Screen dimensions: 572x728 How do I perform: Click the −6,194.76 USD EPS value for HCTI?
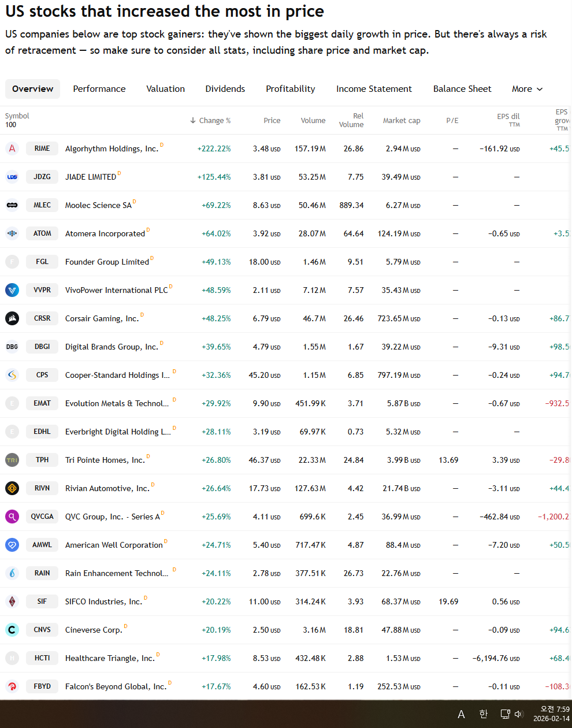tap(496, 659)
